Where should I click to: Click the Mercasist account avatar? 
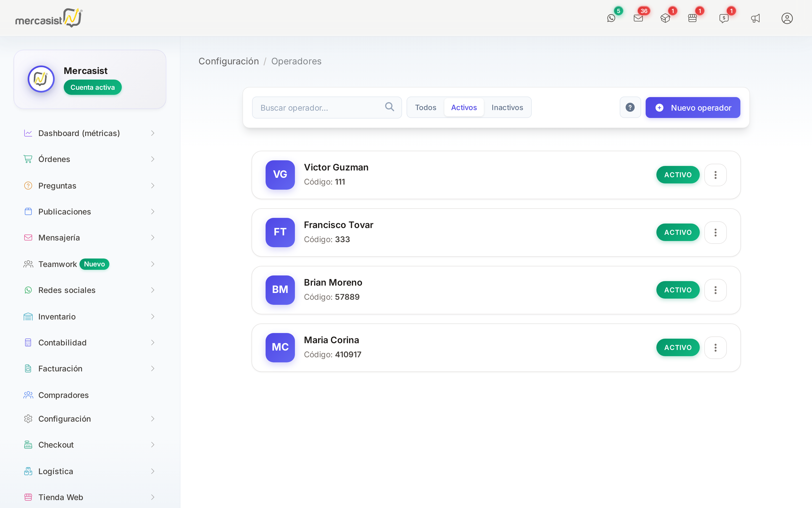point(41,79)
